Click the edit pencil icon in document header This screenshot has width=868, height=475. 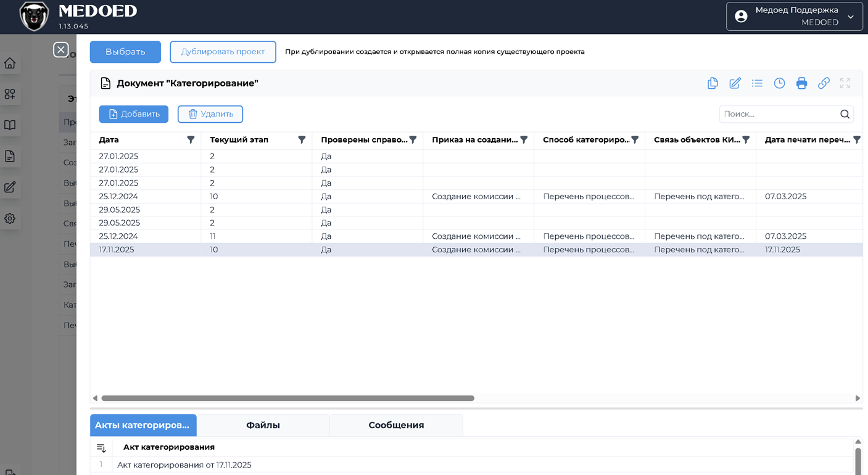click(735, 83)
